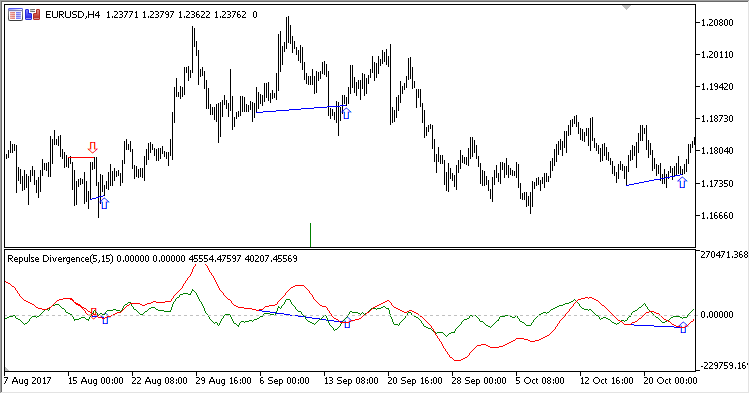Select the red horizontal divergence line on chart
The height and width of the screenshot is (394, 750).
tap(82, 157)
